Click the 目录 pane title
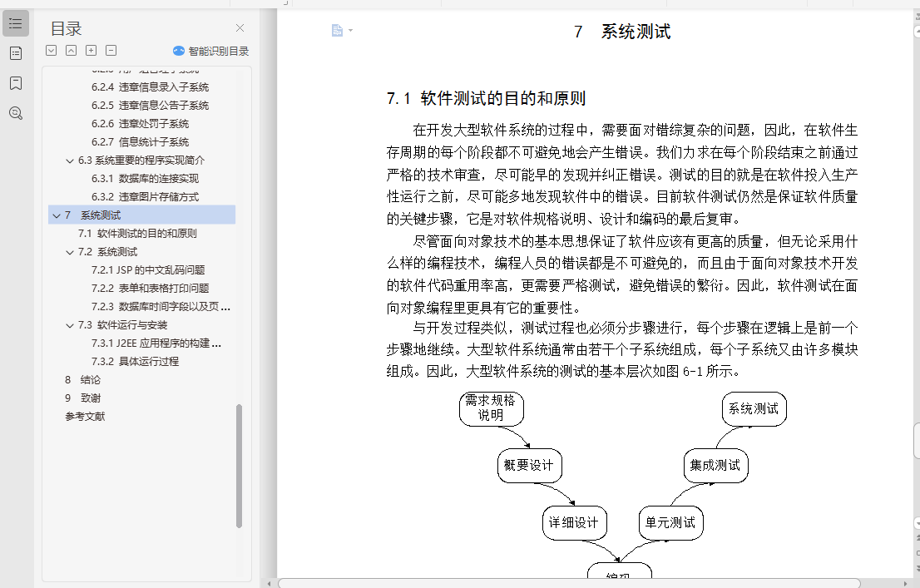920x588 pixels. pyautogui.click(x=66, y=29)
